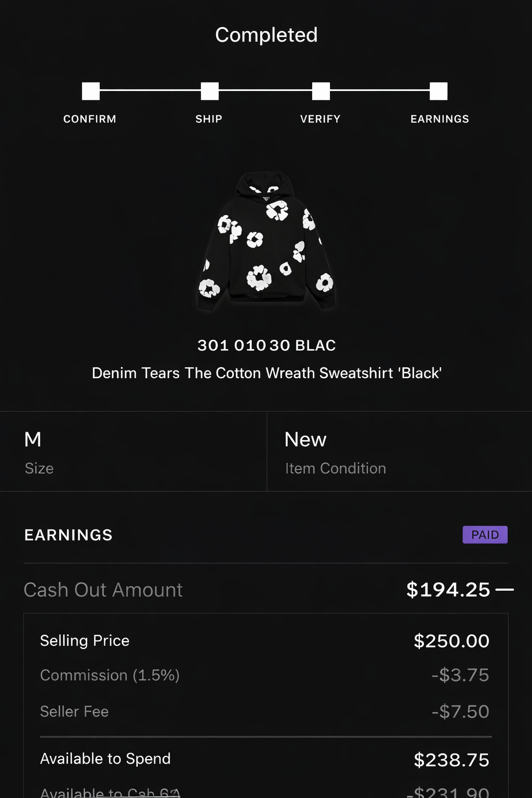
Task: Tap the SHIP label under the progress bar
Action: click(x=209, y=119)
